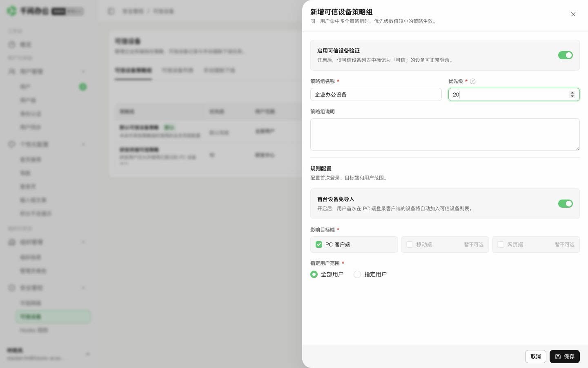588x368 pixels.
Task: Click 保存 button
Action: [x=565, y=357]
